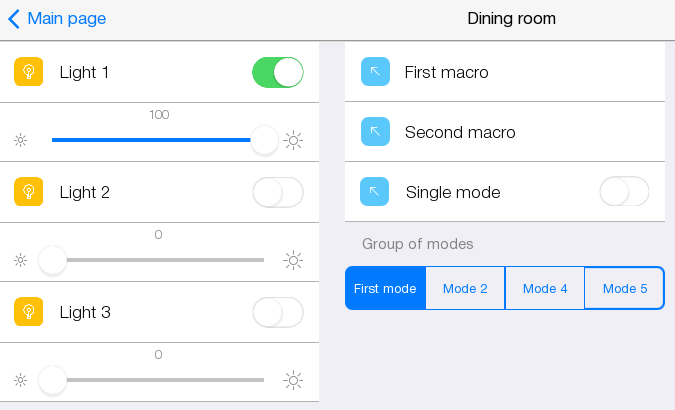Click the Light 2 minimum brightness sun icon
This screenshot has height=410, width=675.
point(20,260)
